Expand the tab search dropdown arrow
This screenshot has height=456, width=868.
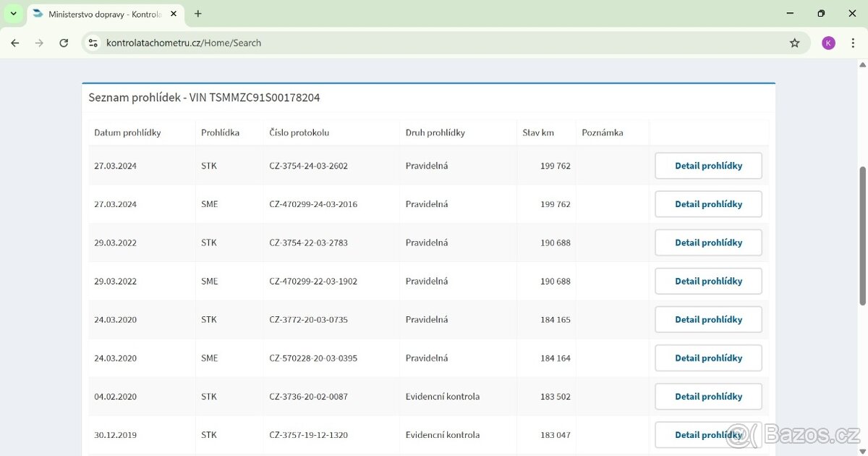[x=13, y=14]
